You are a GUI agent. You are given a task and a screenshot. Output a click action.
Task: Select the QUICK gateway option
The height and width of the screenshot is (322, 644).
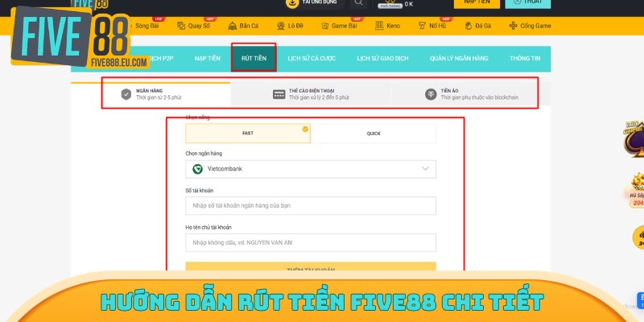(x=374, y=134)
